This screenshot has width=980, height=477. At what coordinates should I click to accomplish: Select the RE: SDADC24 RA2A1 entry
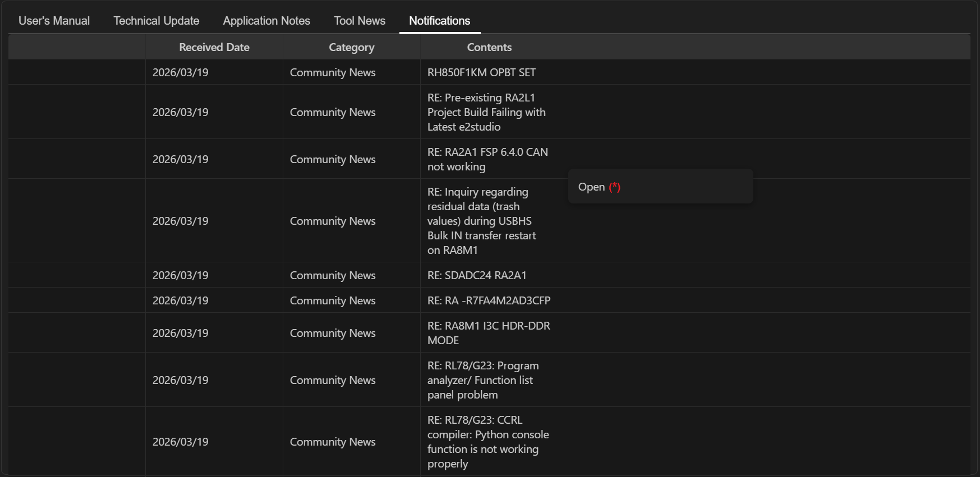[x=477, y=275]
